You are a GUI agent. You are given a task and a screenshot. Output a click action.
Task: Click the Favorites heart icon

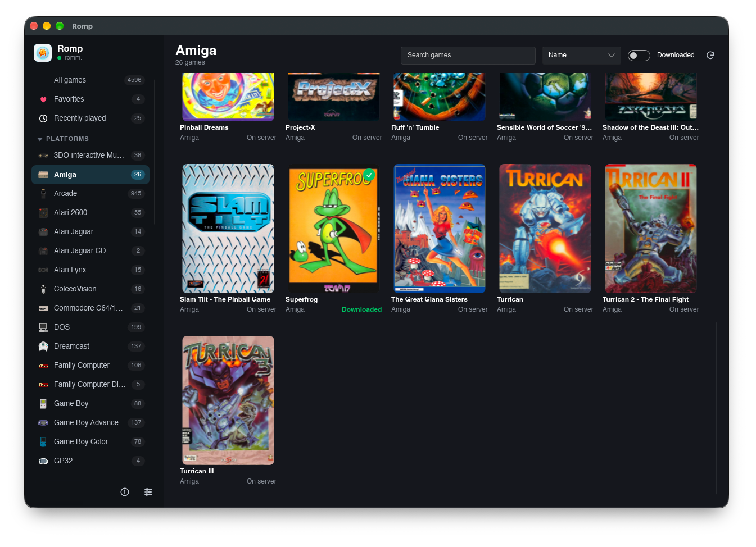[x=43, y=99]
